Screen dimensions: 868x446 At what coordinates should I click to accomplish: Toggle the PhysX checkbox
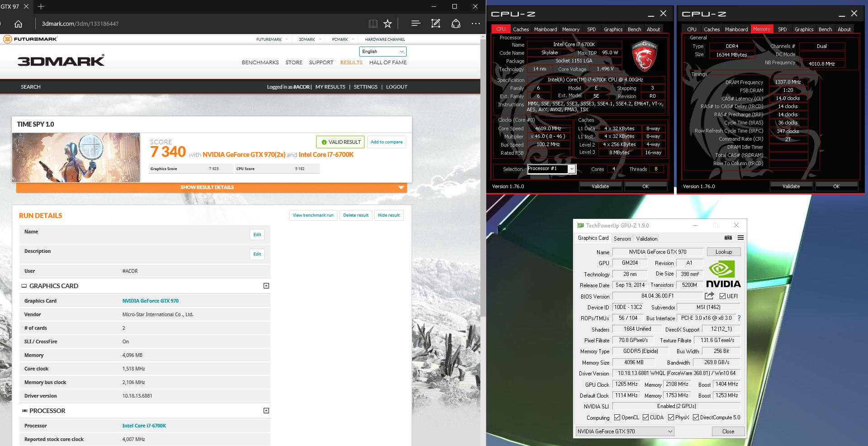coord(671,418)
